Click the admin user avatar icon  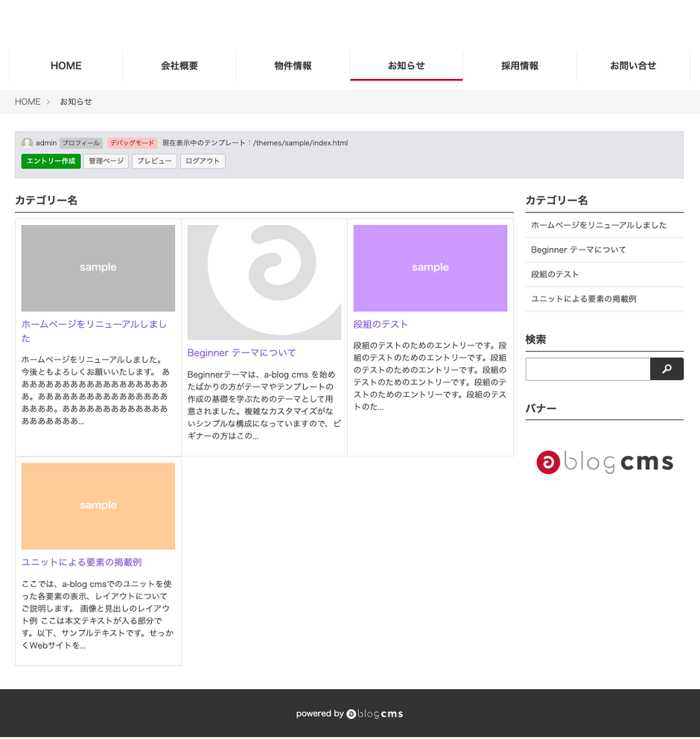pos(27,143)
